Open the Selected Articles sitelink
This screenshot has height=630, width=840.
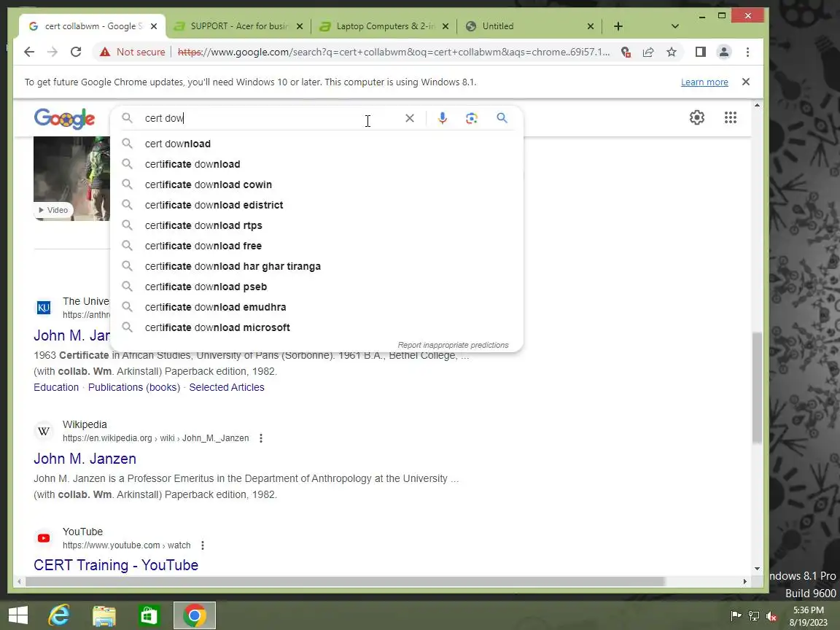click(227, 387)
